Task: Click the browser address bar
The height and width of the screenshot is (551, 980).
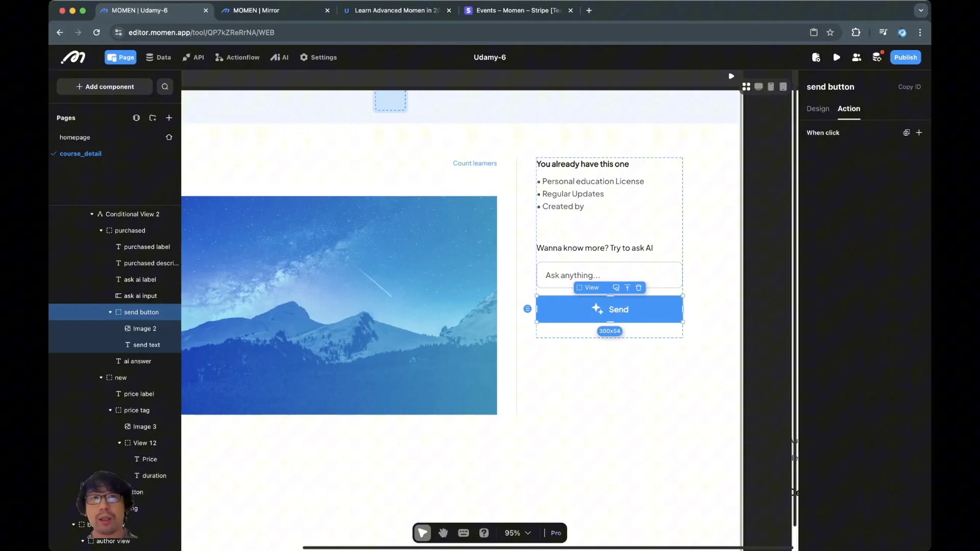Action: tap(459, 32)
